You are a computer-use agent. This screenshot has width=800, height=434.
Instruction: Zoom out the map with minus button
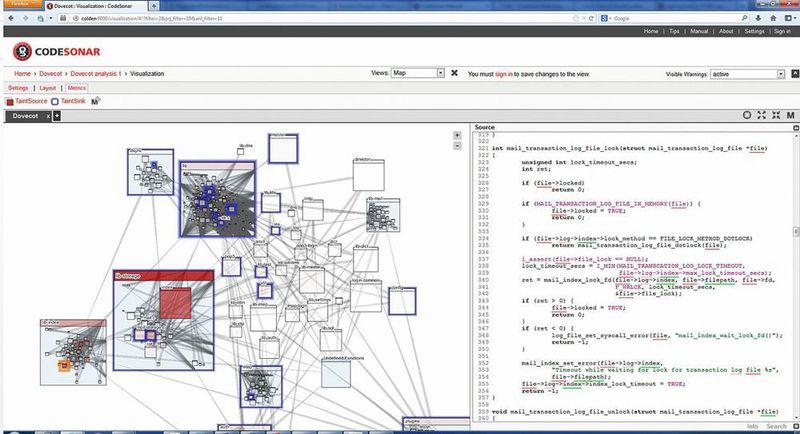pos(457,146)
